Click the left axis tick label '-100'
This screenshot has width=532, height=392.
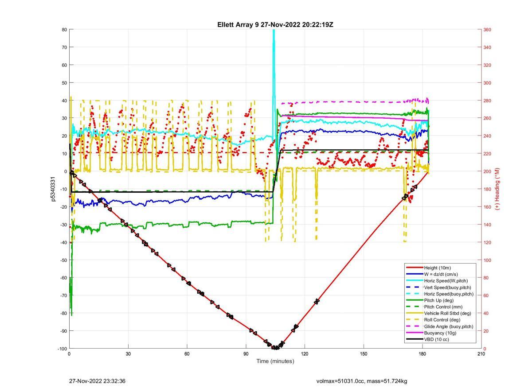62,349
